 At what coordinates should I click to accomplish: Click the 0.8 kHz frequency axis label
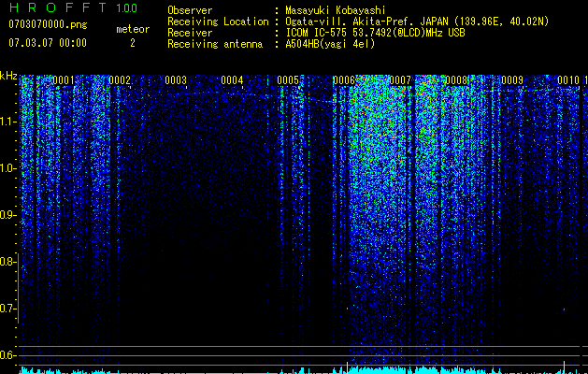[7, 262]
